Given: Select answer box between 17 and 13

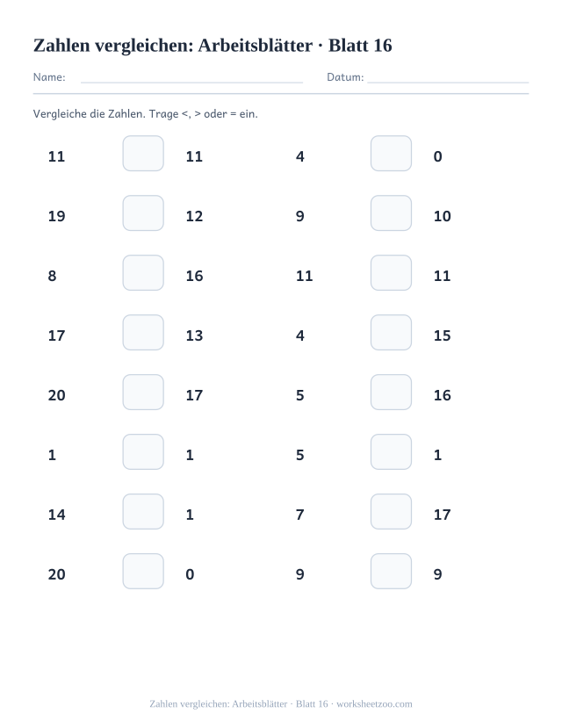Looking at the screenshot, I should (143, 333).
